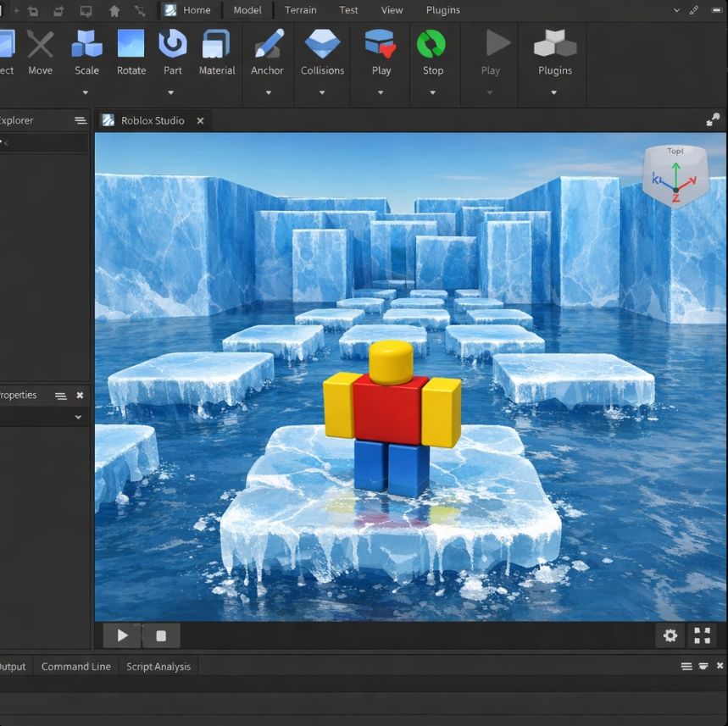Expand dropdown under Collisions
728x726 pixels.
(322, 93)
